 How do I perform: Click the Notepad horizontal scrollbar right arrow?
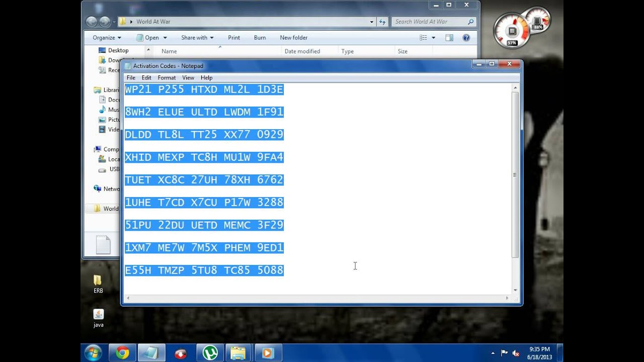click(507, 298)
